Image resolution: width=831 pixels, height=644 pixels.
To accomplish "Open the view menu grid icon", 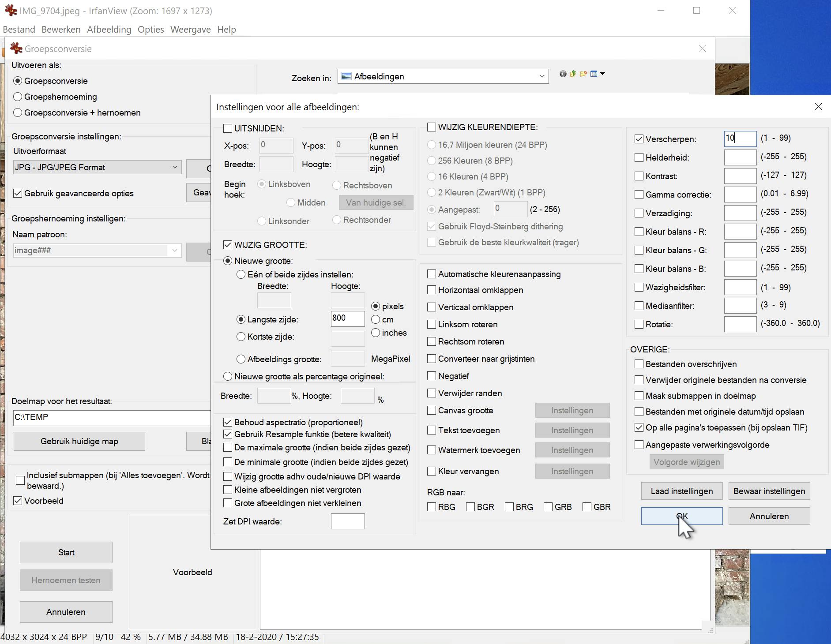I will (x=594, y=74).
